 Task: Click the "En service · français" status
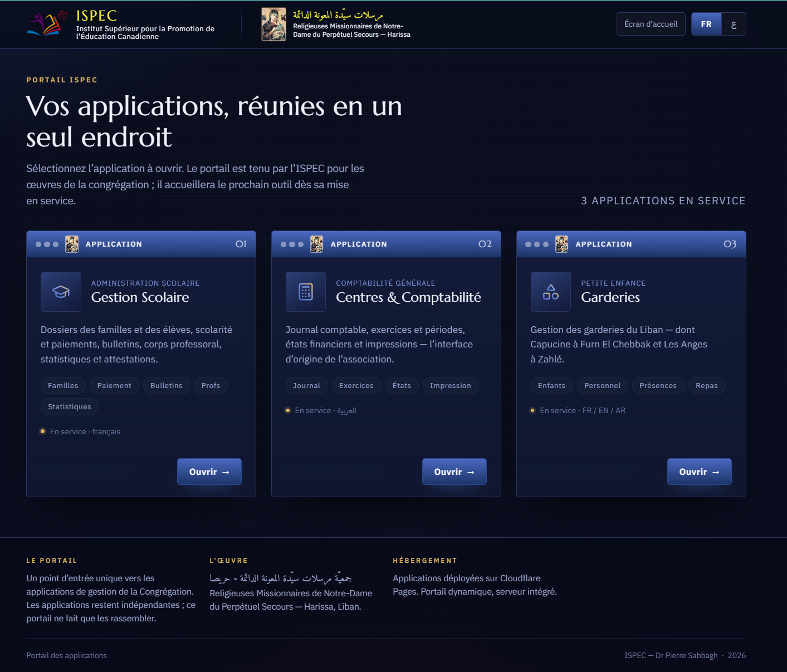(80, 431)
